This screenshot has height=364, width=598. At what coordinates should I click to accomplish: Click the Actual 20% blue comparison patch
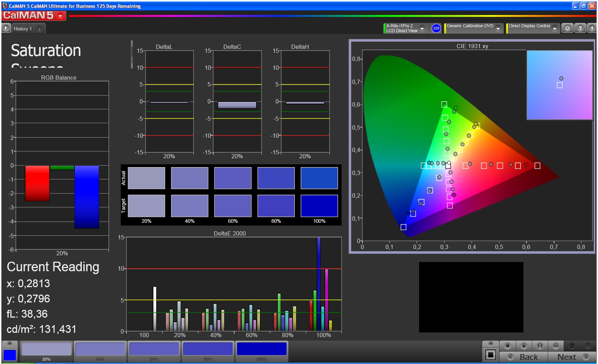pyautogui.click(x=146, y=178)
